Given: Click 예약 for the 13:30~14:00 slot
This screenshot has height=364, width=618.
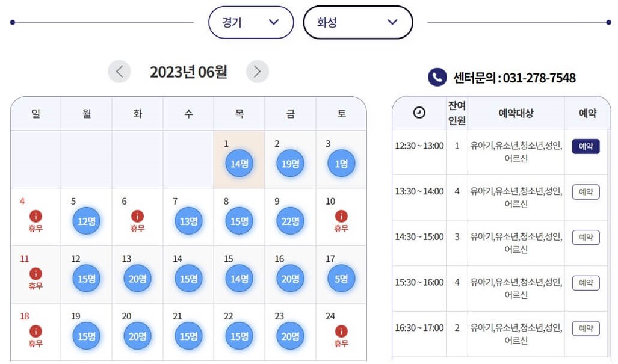Looking at the screenshot, I should (x=586, y=191).
